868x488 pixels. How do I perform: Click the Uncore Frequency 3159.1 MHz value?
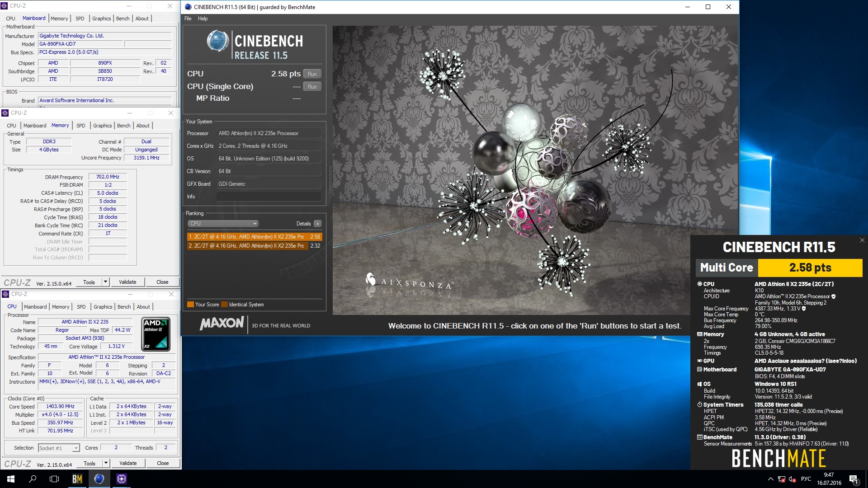pyautogui.click(x=146, y=158)
